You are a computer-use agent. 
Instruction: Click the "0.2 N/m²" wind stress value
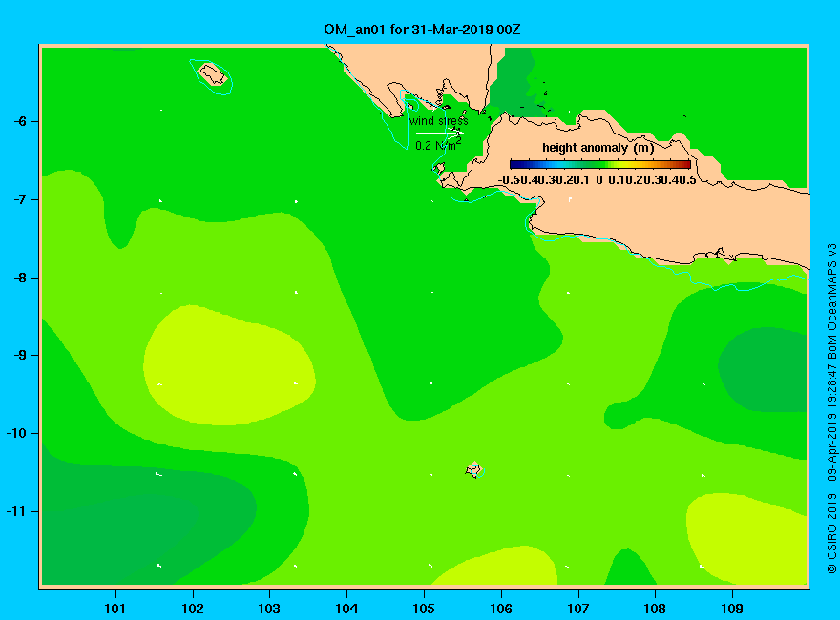tap(438, 145)
